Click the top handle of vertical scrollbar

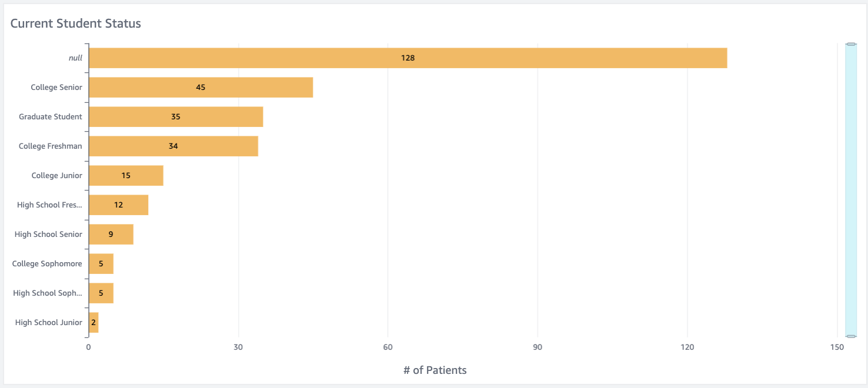pos(851,44)
